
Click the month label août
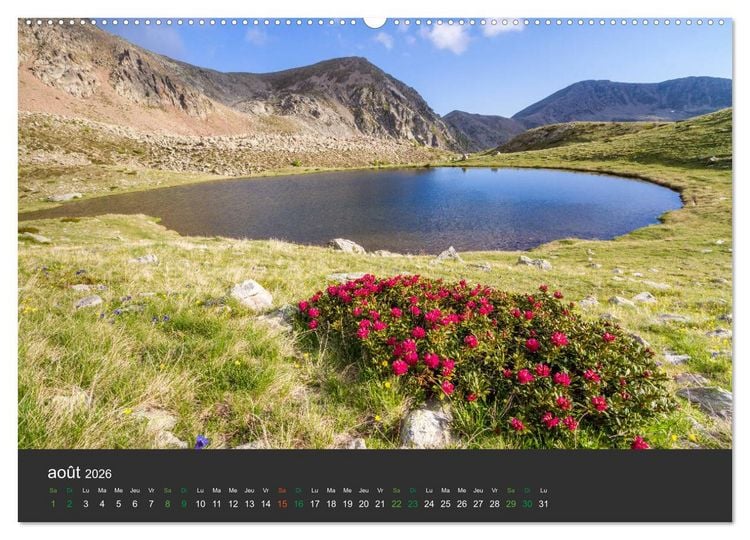[x=64, y=473]
